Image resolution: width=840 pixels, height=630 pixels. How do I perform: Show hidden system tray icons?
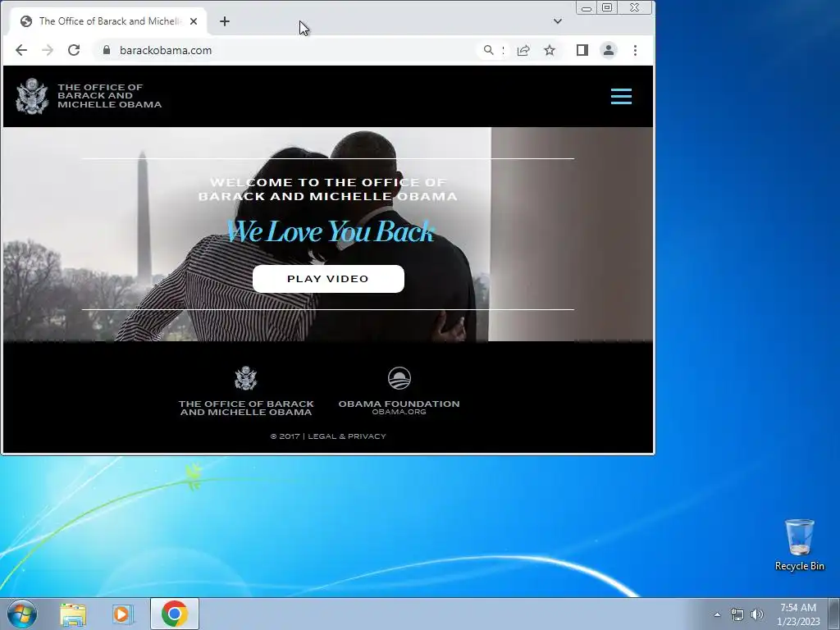tap(717, 614)
